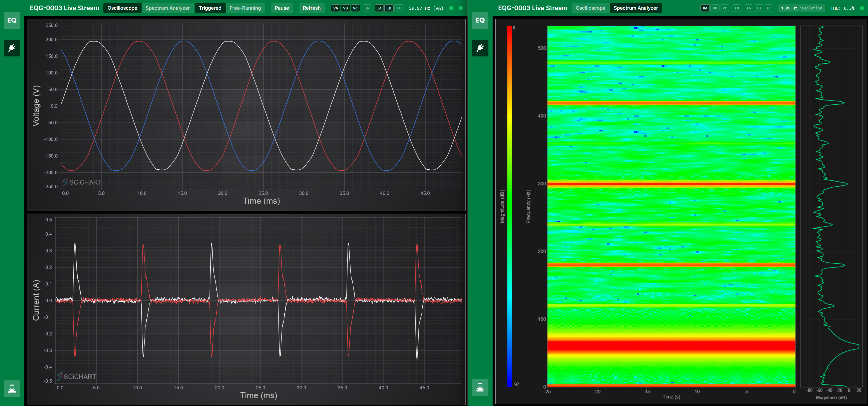868x406 pixels.
Task: Enable IN channel in right spectrum window
Action: click(737, 8)
